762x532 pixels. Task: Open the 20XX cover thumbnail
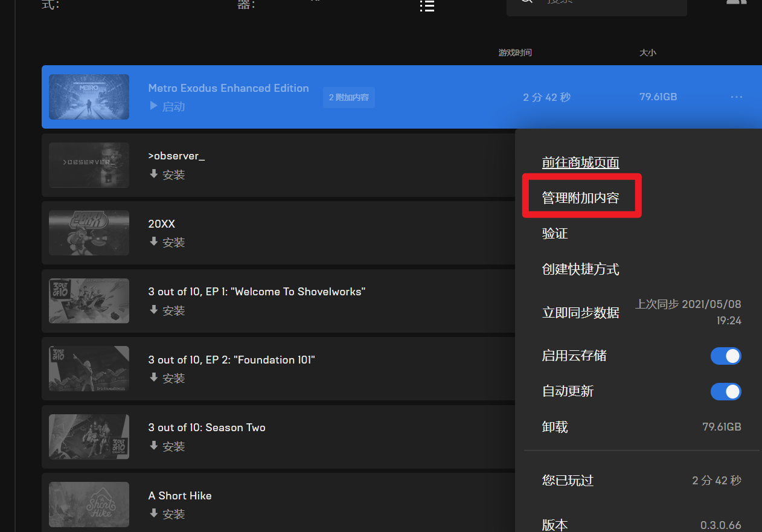click(89, 232)
